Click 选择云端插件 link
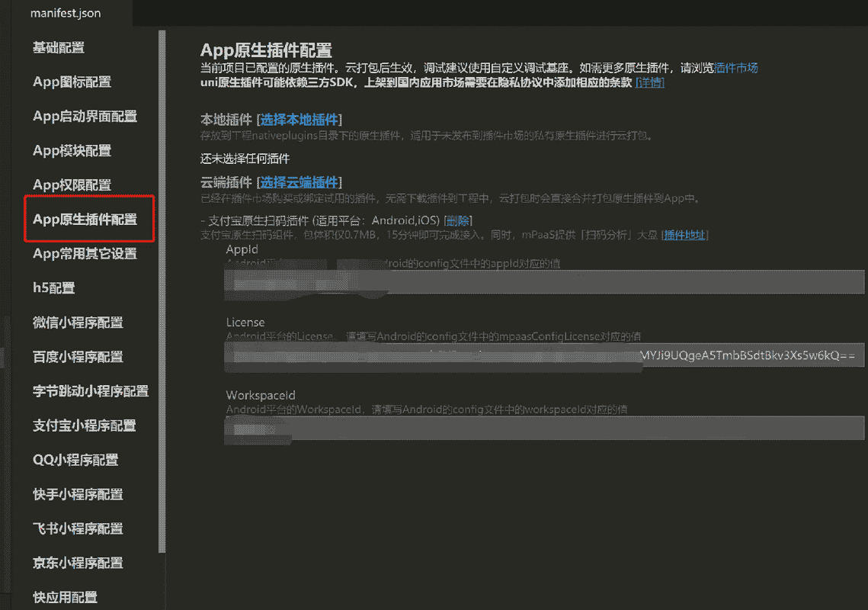Viewport: 868px width, 610px height. 299,182
